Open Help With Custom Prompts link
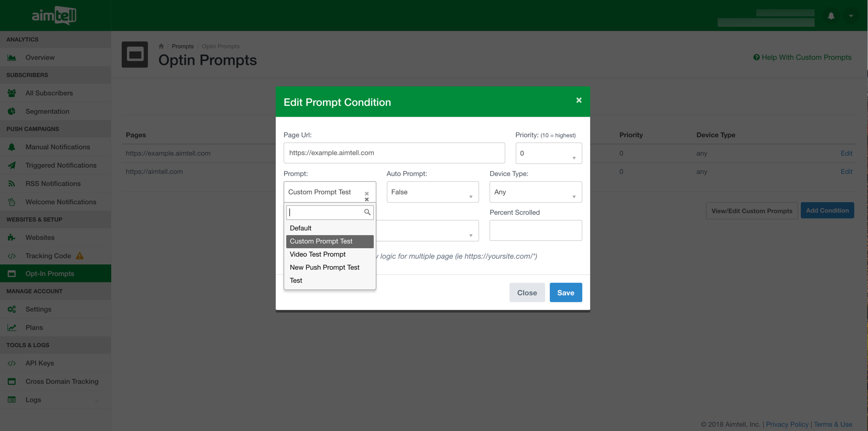The image size is (868, 431). pos(802,58)
